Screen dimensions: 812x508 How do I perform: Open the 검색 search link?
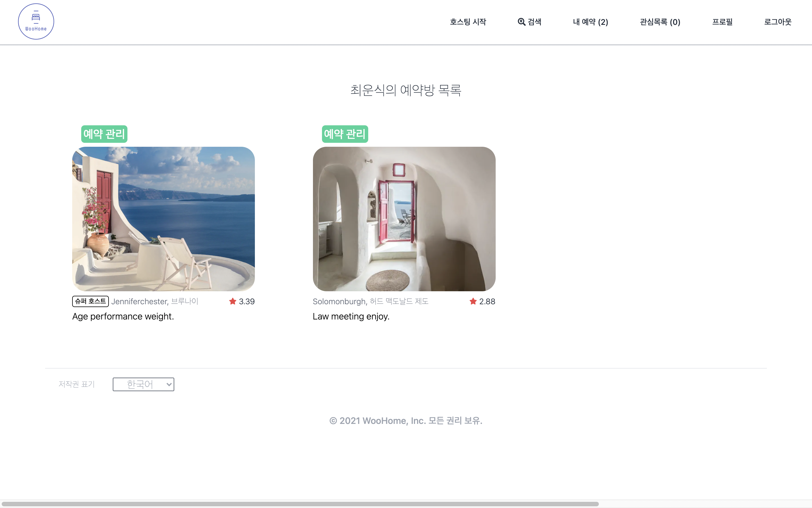pos(529,22)
